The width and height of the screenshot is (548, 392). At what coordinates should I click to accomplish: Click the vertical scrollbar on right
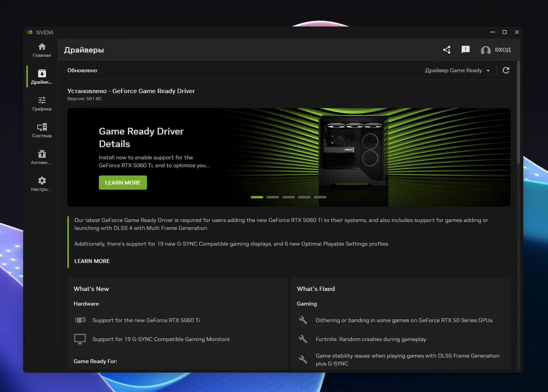coord(518,113)
